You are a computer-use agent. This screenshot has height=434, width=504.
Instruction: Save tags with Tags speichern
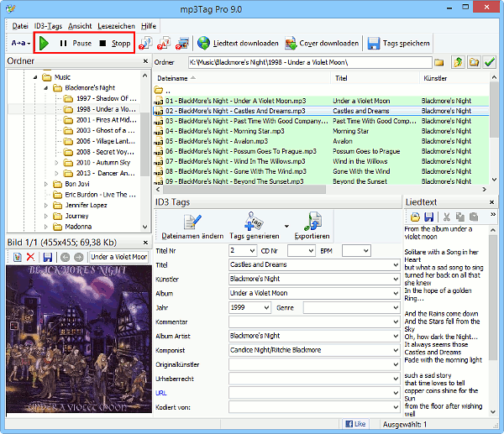tap(398, 43)
